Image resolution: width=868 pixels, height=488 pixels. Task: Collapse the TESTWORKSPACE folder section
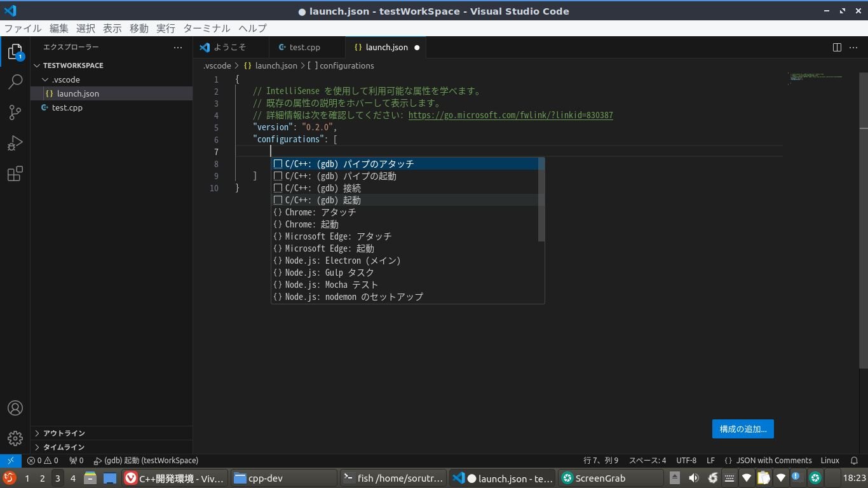coord(111,65)
